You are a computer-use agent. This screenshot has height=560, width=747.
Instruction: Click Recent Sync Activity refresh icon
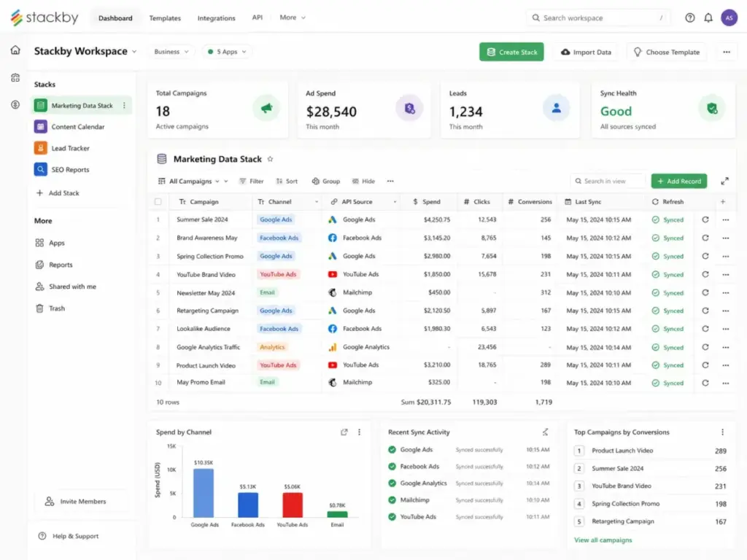click(x=545, y=432)
